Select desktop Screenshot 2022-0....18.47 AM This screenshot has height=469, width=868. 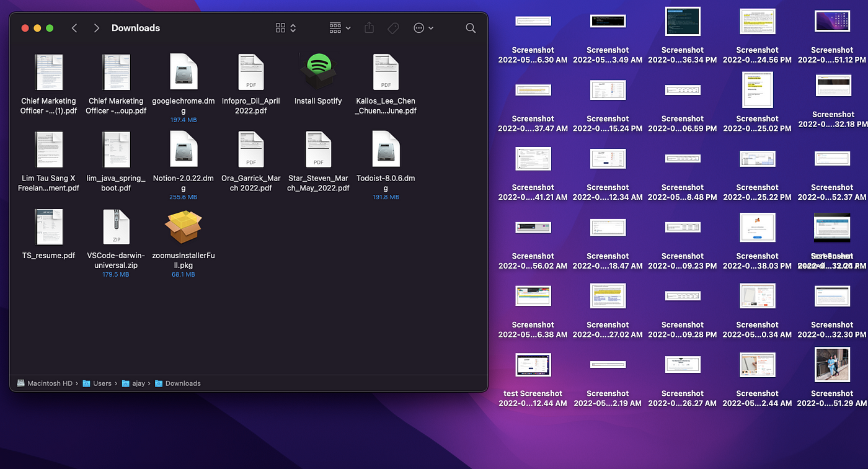click(608, 228)
